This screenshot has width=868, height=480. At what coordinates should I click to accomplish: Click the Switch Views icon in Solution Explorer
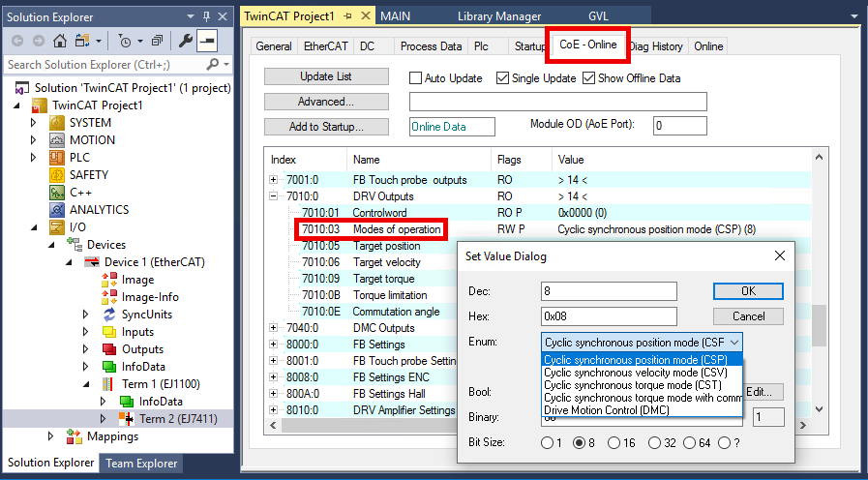83,41
